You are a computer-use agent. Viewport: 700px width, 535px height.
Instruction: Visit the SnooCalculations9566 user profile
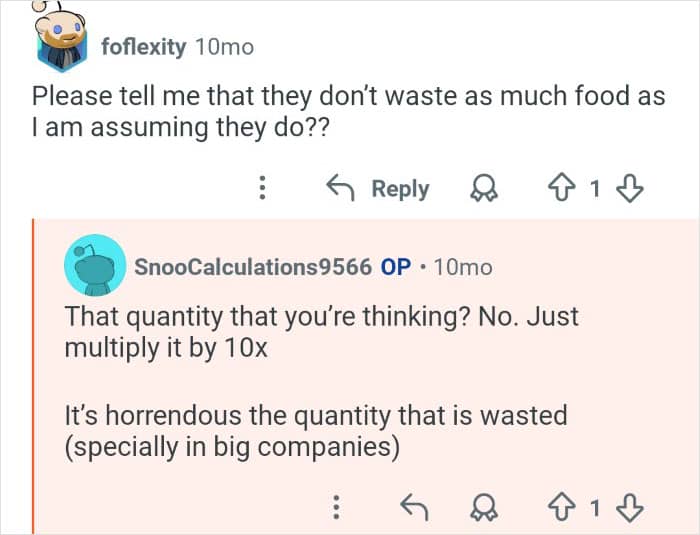(x=254, y=267)
